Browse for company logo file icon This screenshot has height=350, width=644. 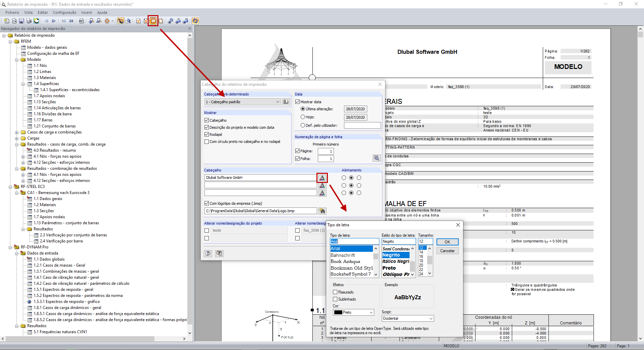coord(322,211)
